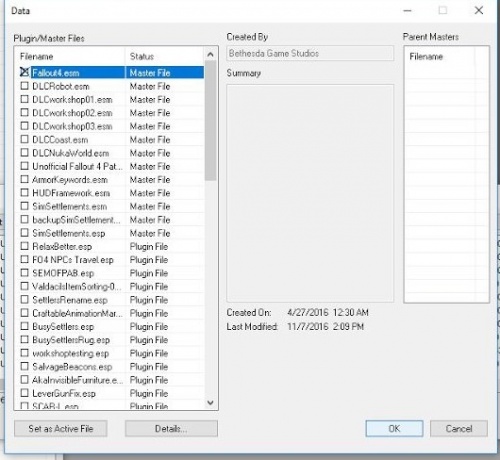
Task: Tick the FO4 NPCs Travel.esp checkbox
Action: (24, 259)
